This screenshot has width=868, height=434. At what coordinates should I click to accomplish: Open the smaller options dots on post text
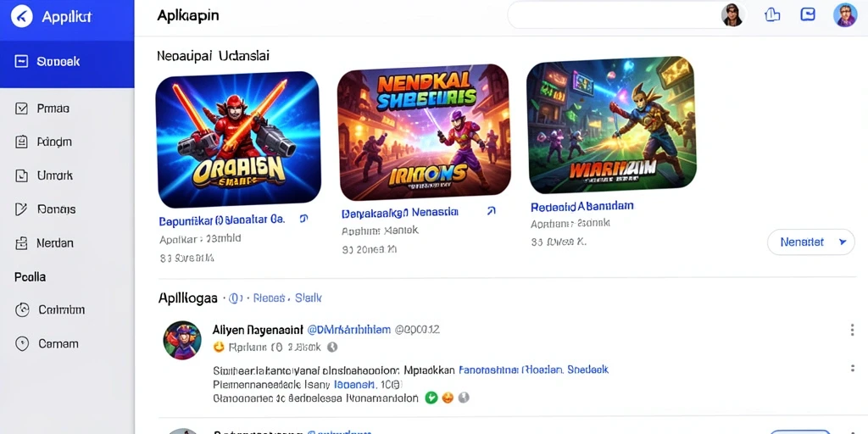[x=853, y=368]
